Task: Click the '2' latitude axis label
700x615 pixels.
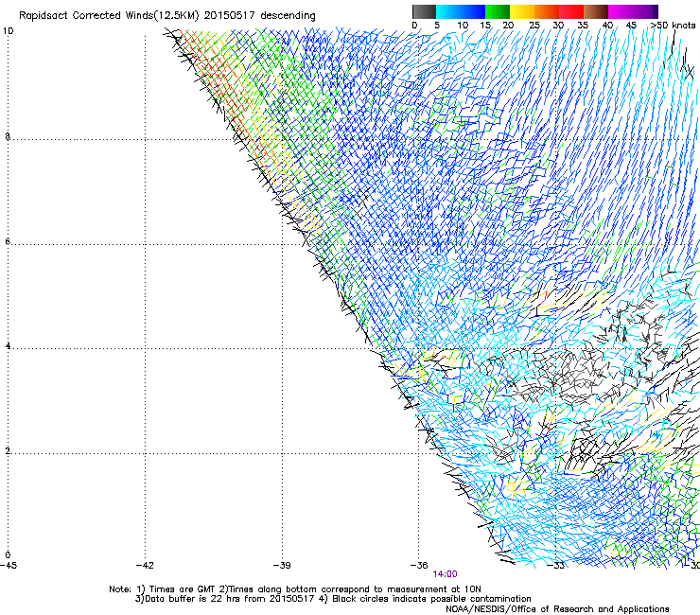Action: 8,451
